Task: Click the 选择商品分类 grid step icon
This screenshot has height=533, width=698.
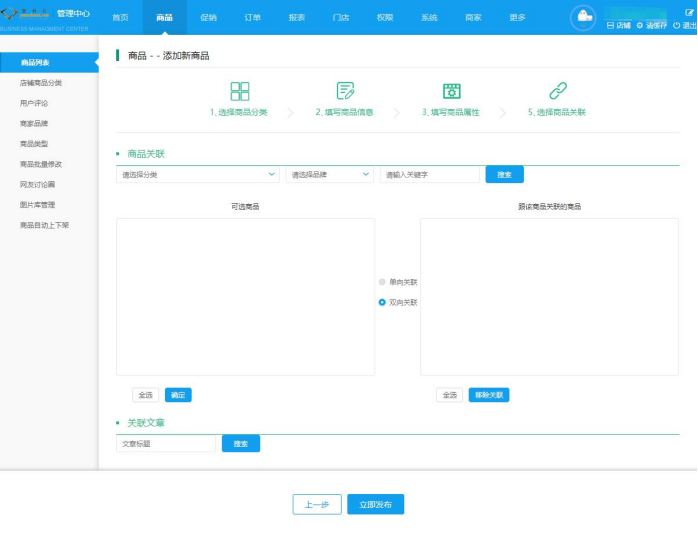Action: [x=239, y=91]
